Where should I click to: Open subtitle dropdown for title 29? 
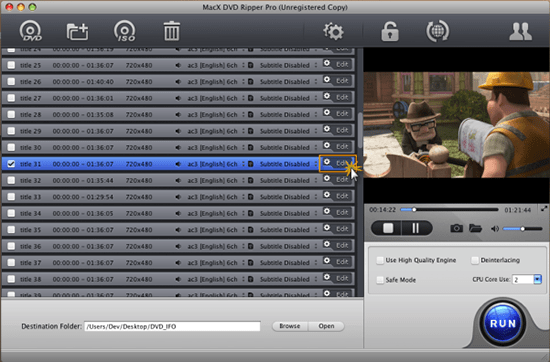click(316, 131)
